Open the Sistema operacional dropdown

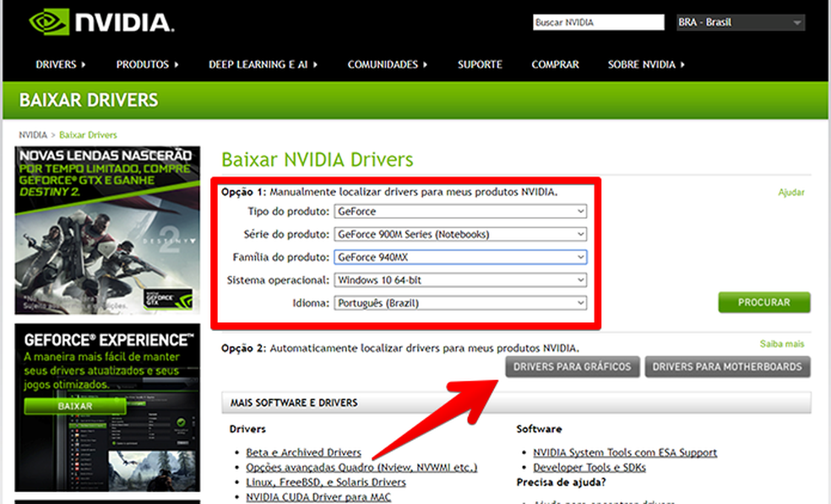pyautogui.click(x=460, y=279)
